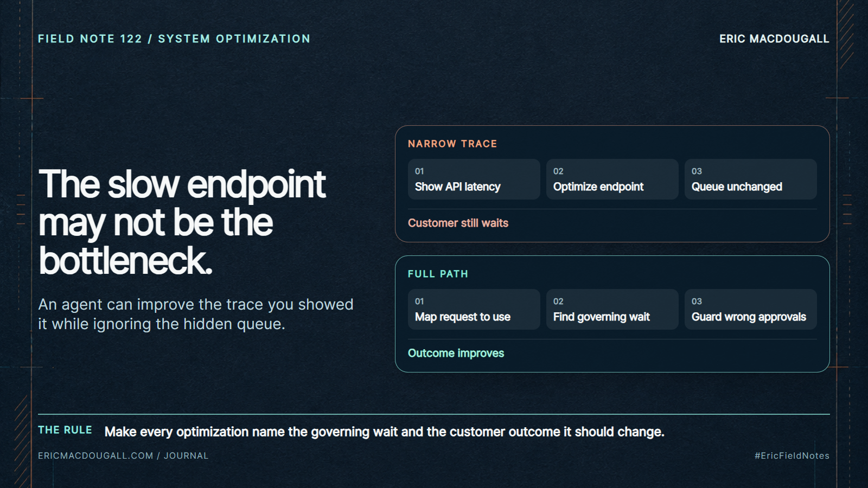This screenshot has width=868, height=488.
Task: Select the Optimize endpoint step
Action: tap(612, 179)
